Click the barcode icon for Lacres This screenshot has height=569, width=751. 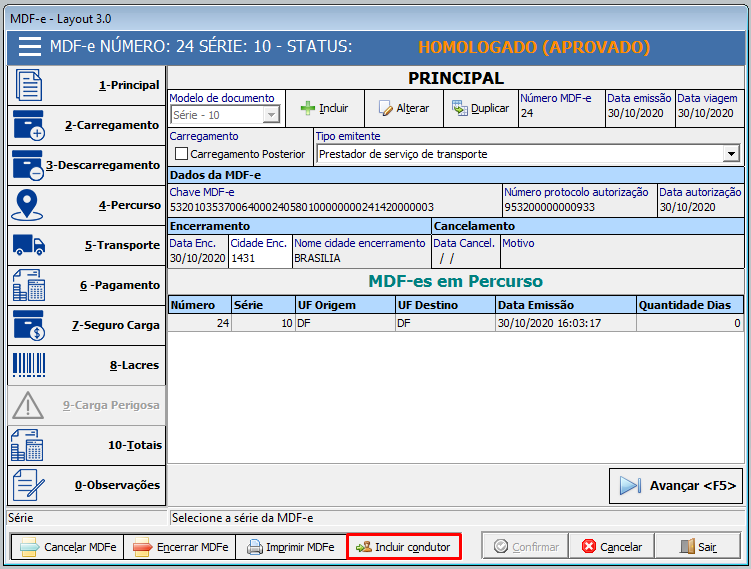pyautogui.click(x=27, y=365)
